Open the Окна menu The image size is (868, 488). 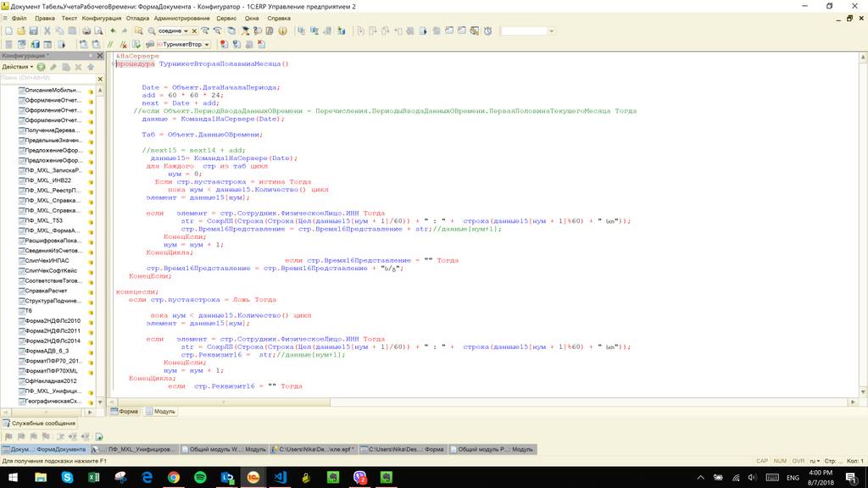[x=252, y=19]
